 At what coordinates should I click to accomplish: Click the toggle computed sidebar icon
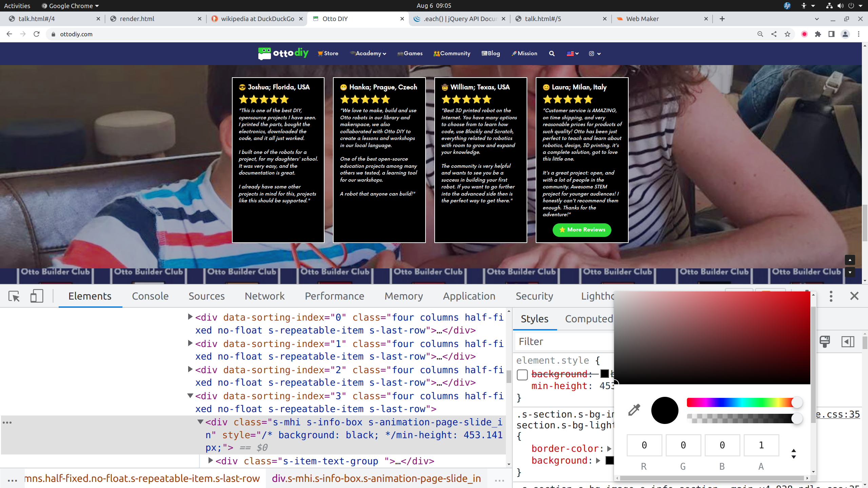tap(847, 342)
